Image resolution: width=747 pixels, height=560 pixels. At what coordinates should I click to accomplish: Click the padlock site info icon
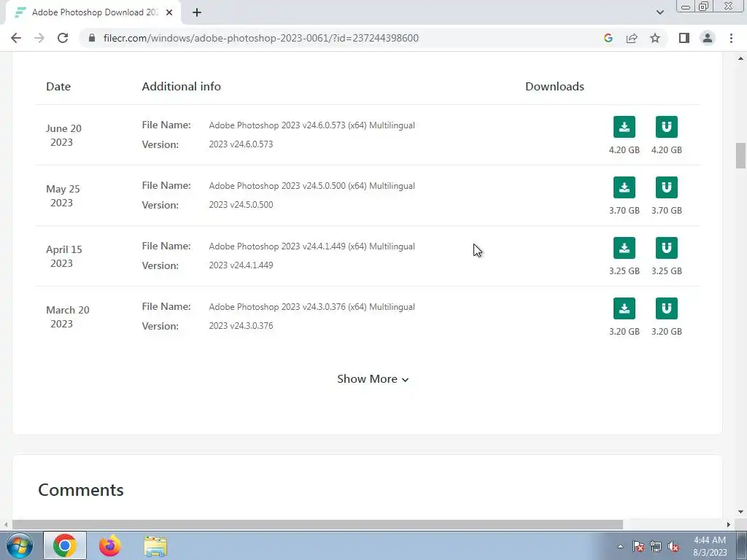(x=92, y=38)
